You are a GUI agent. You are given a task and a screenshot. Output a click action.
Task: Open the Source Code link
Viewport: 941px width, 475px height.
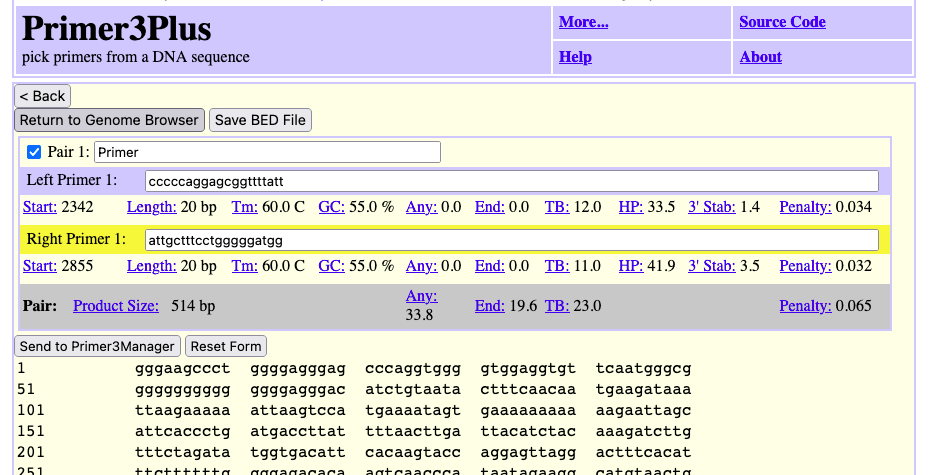click(782, 22)
